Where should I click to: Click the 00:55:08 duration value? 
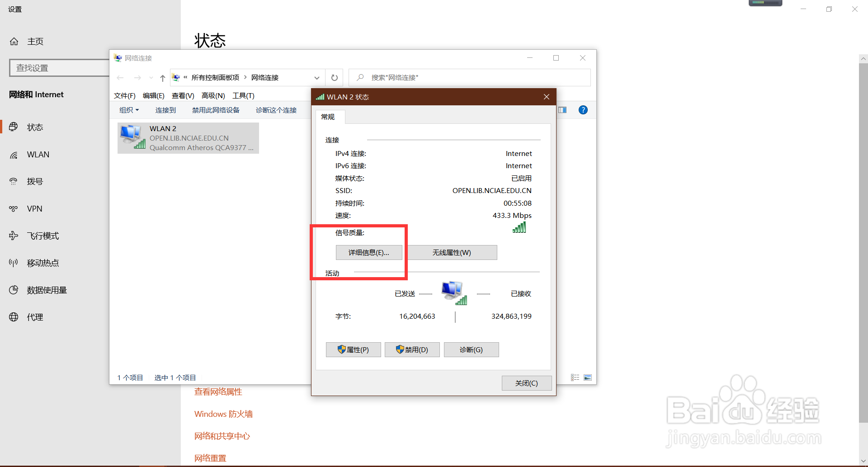click(518, 203)
